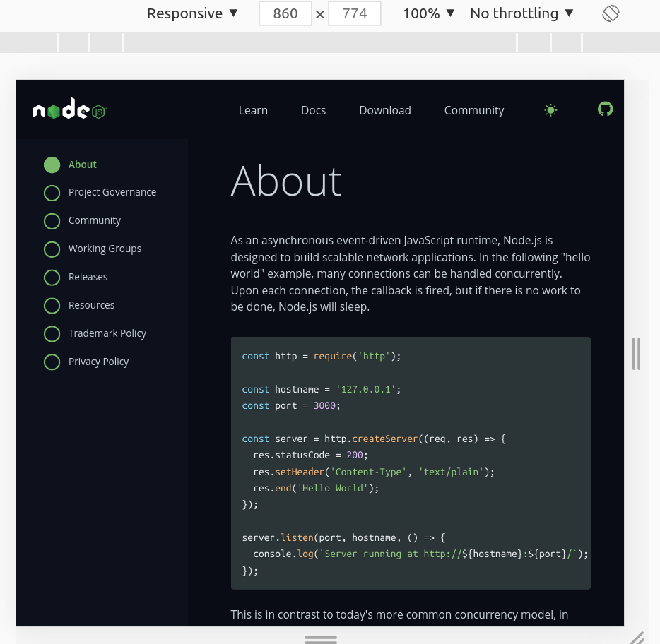Image resolution: width=660 pixels, height=644 pixels.
Task: Click code line "const hostname = '127.0.0.1';"
Action: pyautogui.click(x=321, y=389)
